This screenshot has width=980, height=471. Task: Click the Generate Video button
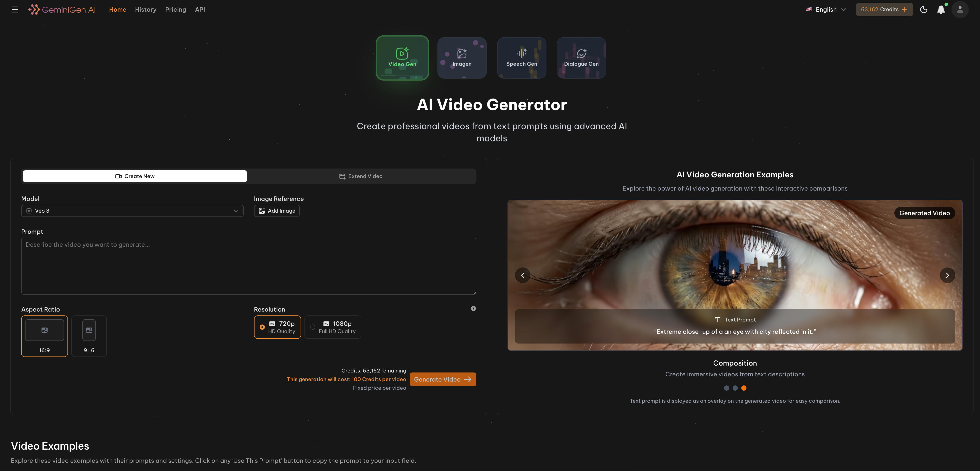443,379
